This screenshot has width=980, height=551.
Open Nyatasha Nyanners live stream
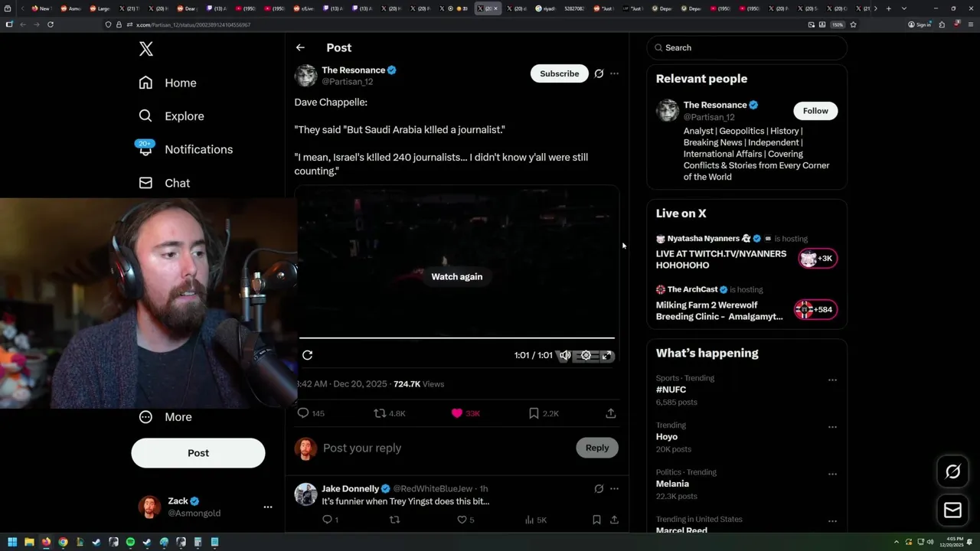click(747, 252)
